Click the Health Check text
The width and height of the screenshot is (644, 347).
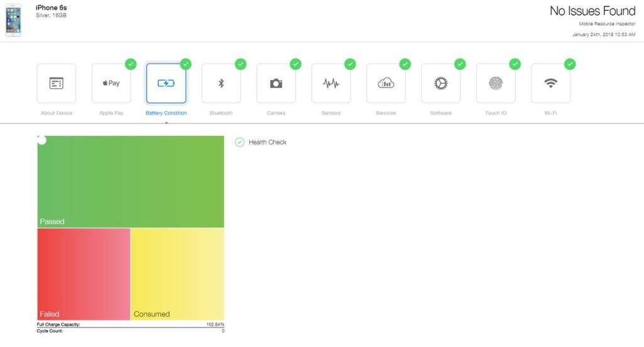[x=267, y=142]
